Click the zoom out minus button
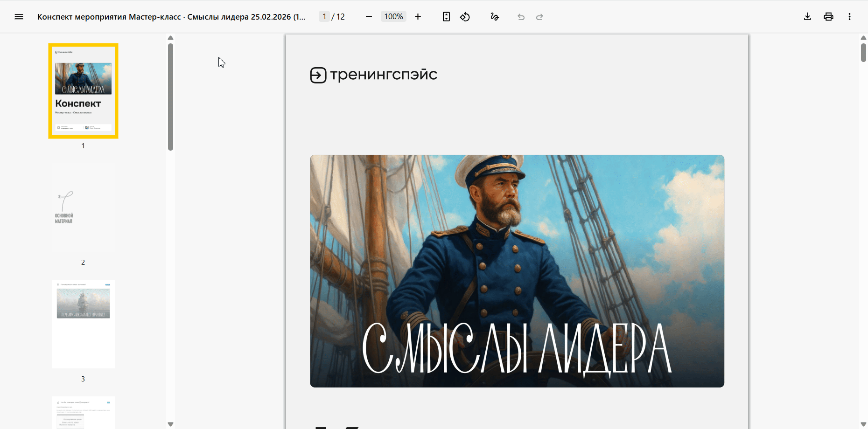 (369, 17)
